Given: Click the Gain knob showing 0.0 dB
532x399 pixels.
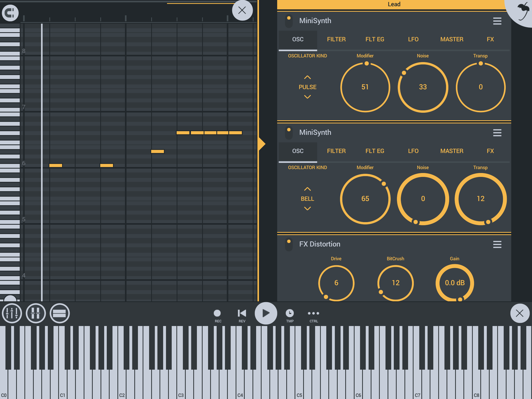Looking at the screenshot, I should click(x=455, y=283).
